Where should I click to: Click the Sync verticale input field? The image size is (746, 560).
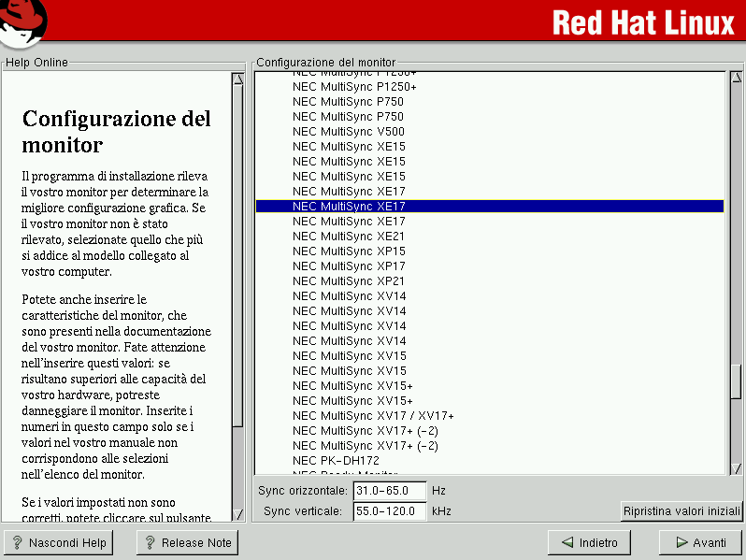(x=389, y=511)
